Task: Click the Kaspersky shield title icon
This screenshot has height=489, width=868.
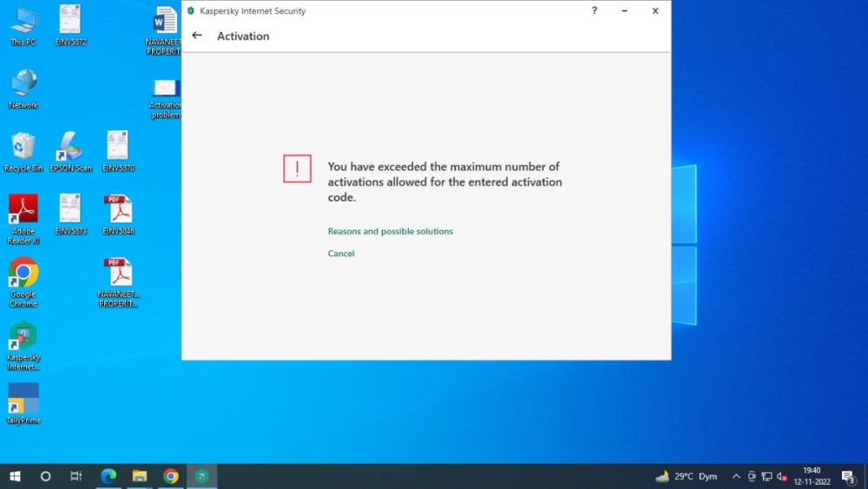Action: pos(190,10)
